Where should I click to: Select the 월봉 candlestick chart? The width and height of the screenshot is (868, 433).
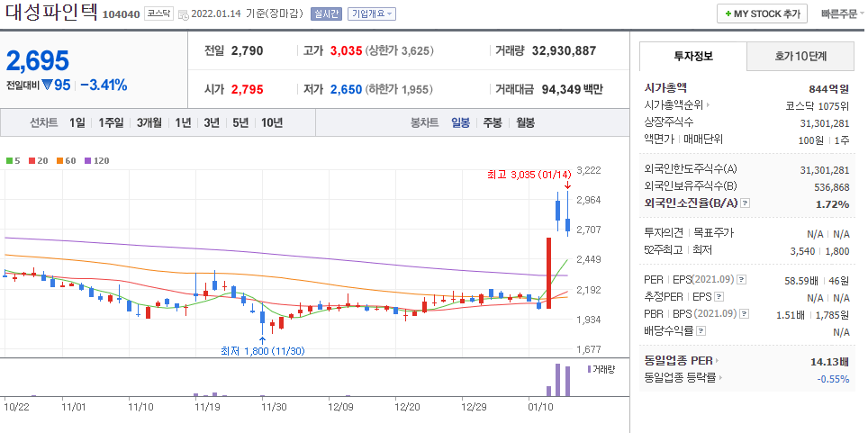(x=525, y=123)
